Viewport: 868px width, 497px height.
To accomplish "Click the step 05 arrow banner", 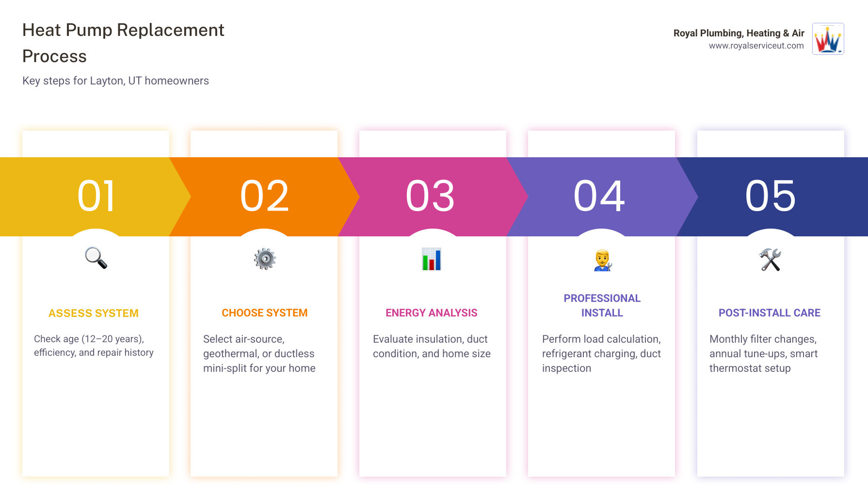I will [x=770, y=196].
